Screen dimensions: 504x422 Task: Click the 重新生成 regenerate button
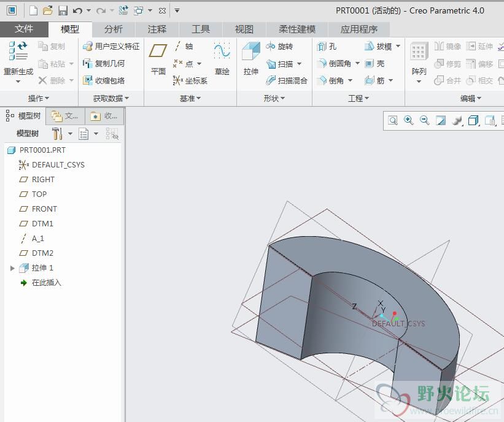coord(18,61)
